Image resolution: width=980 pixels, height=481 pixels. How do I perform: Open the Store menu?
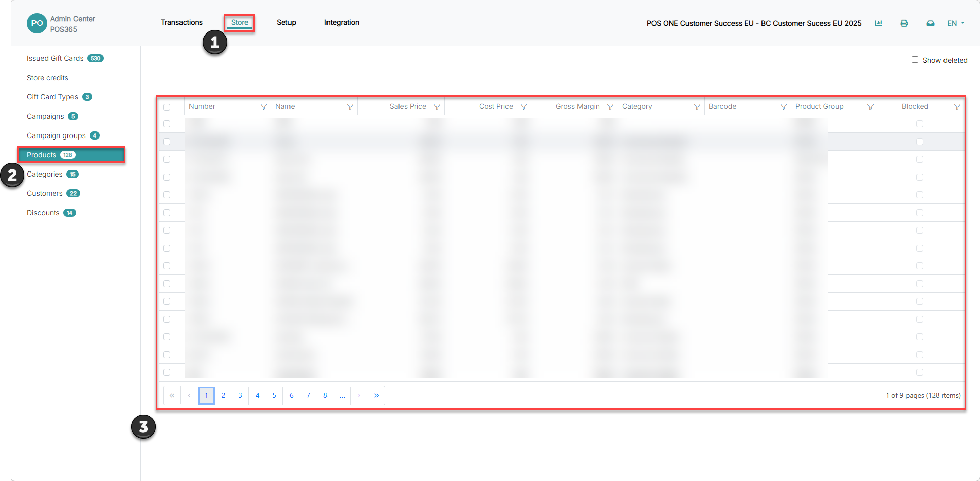(x=240, y=22)
